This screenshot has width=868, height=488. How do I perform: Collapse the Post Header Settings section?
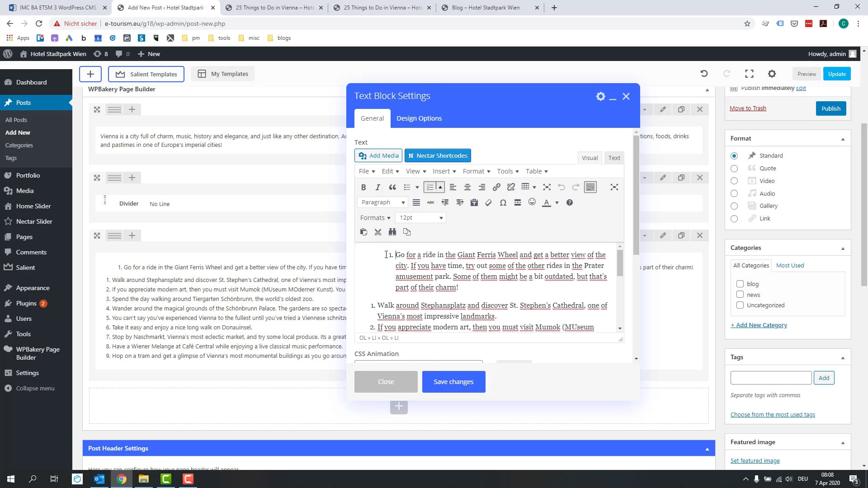tap(707, 449)
